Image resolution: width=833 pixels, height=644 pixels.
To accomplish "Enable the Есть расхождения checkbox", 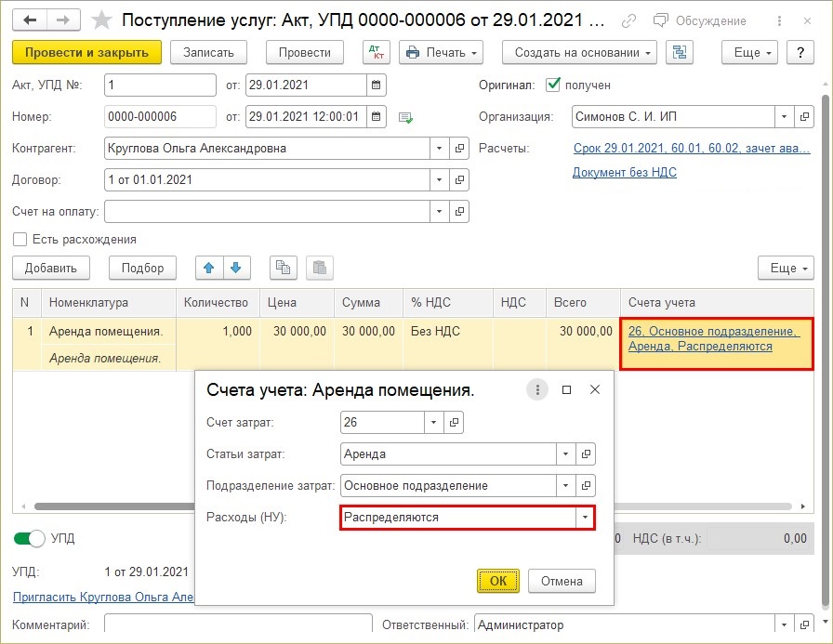I will click(20, 239).
